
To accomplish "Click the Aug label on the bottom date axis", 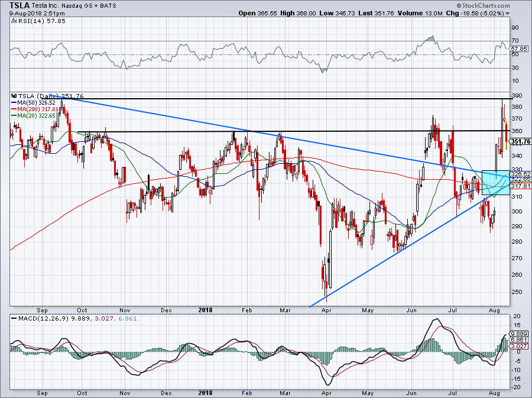I will click(x=494, y=393).
